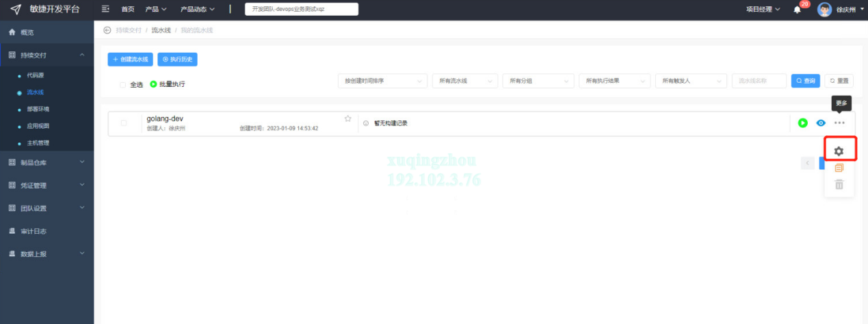The image size is (868, 324).
Task: View golang-dev details with the eye icon
Action: (821, 123)
